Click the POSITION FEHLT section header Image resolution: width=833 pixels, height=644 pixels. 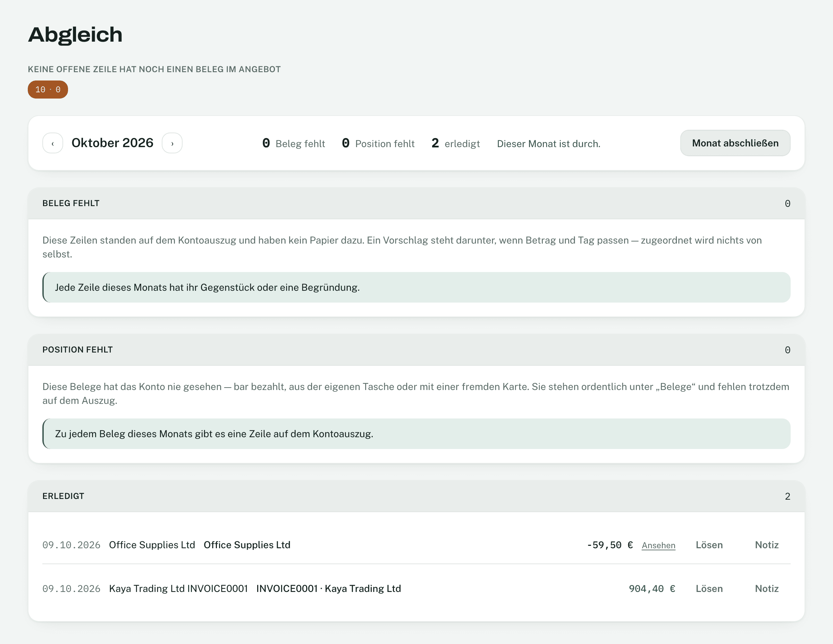(x=416, y=350)
